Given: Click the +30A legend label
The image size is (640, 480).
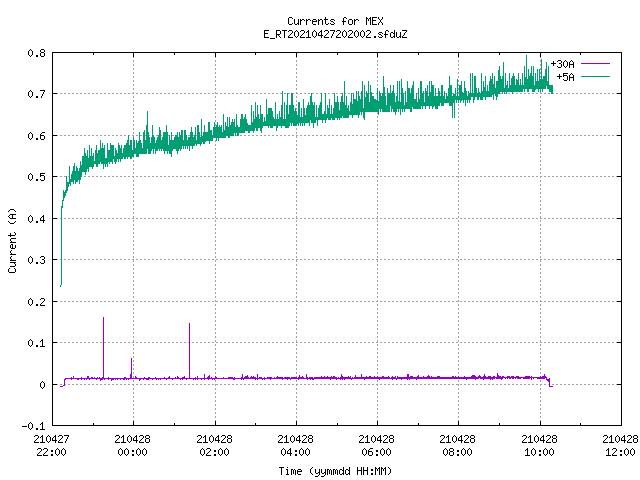Looking at the screenshot, I should (562, 64).
